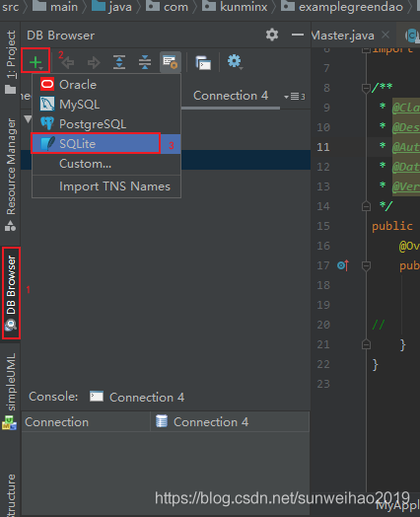Click the forward navigation arrow in DB Browser
This screenshot has width=420, height=517.
94,62
